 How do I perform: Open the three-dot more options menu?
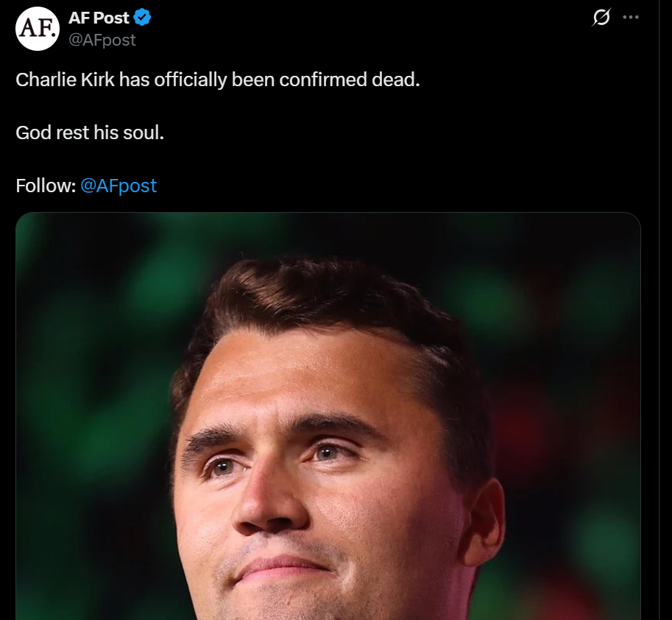[631, 18]
